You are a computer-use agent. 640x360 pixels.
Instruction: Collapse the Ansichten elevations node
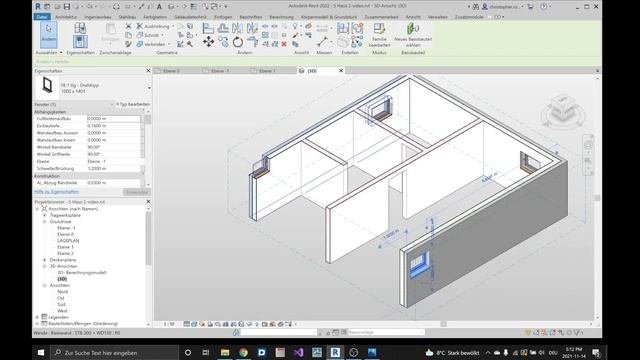coord(44,285)
